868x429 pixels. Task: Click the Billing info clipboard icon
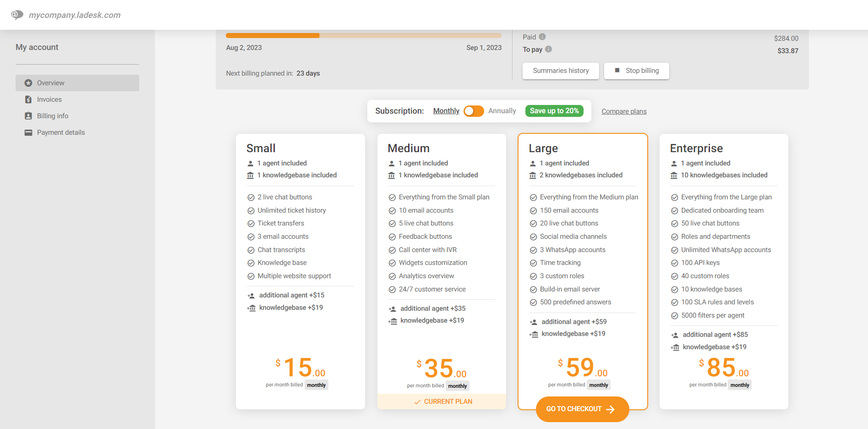[28, 116]
